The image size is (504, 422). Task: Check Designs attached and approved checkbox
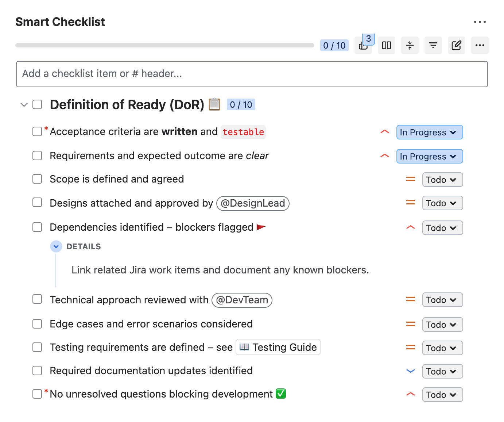point(37,202)
